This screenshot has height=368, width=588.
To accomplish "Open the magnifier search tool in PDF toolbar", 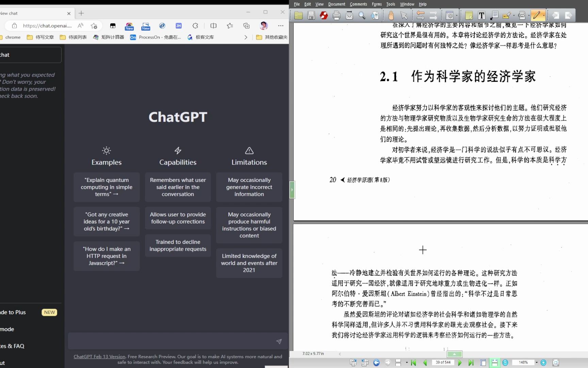I will [362, 15].
